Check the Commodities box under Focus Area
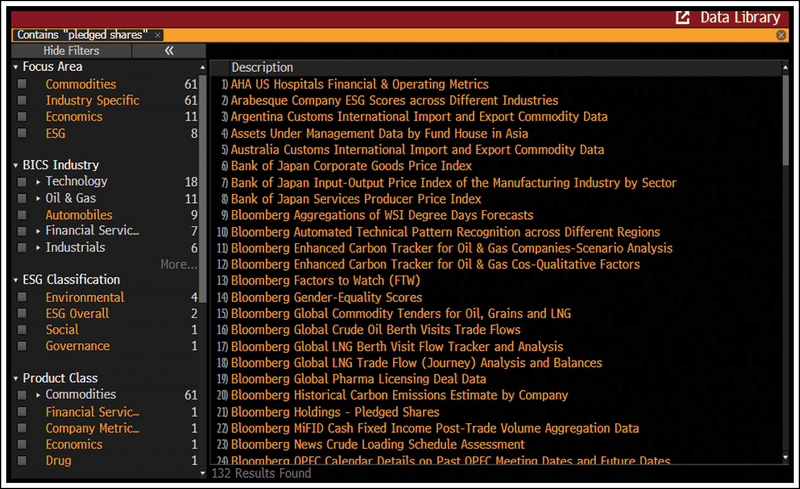 (22, 85)
